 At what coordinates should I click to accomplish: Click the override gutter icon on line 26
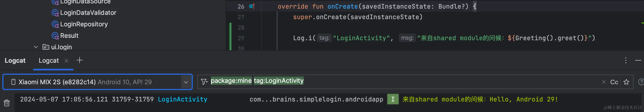252,6
